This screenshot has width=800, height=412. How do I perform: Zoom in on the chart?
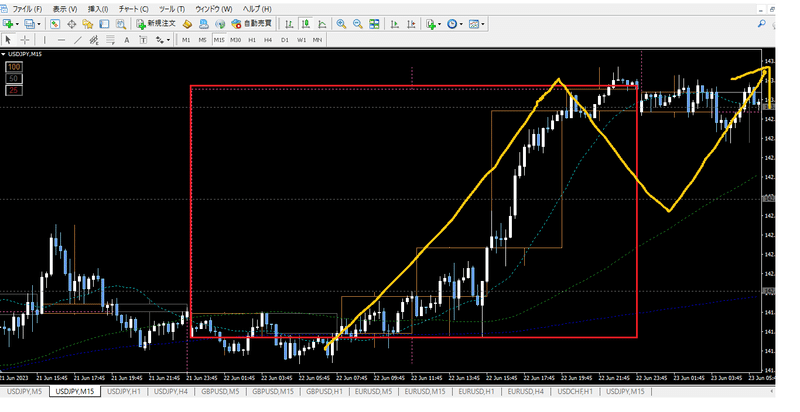pos(341,24)
